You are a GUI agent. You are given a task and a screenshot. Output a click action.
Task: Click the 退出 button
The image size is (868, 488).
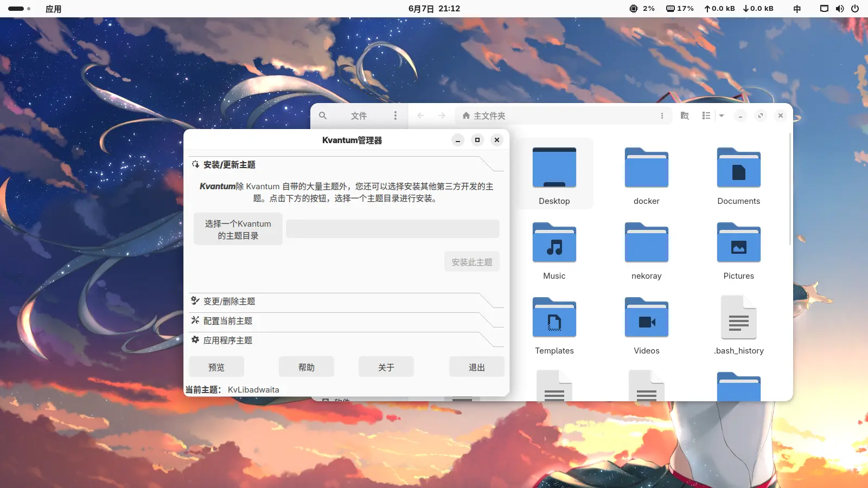click(477, 367)
